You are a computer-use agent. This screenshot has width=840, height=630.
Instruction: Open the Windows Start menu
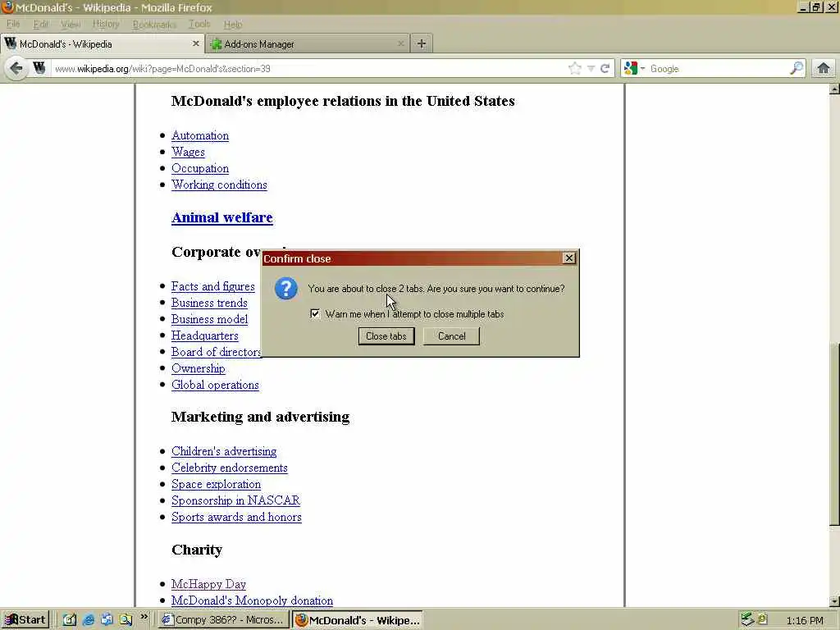pos(25,620)
